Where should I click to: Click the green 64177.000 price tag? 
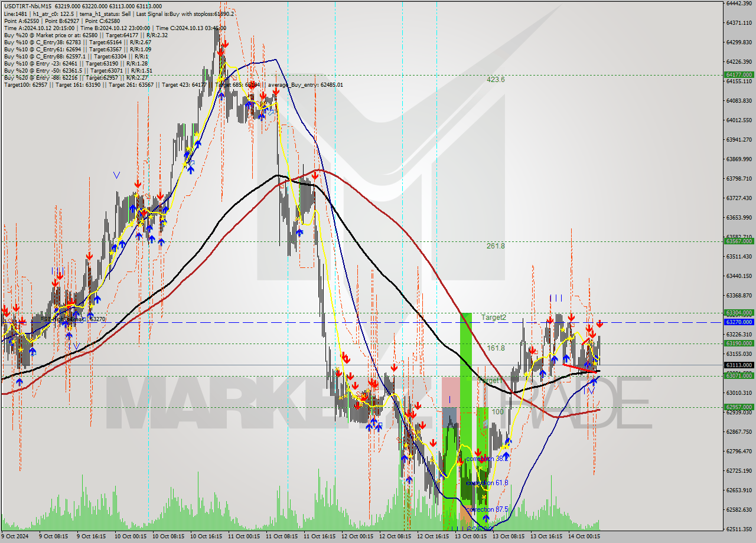pos(739,75)
